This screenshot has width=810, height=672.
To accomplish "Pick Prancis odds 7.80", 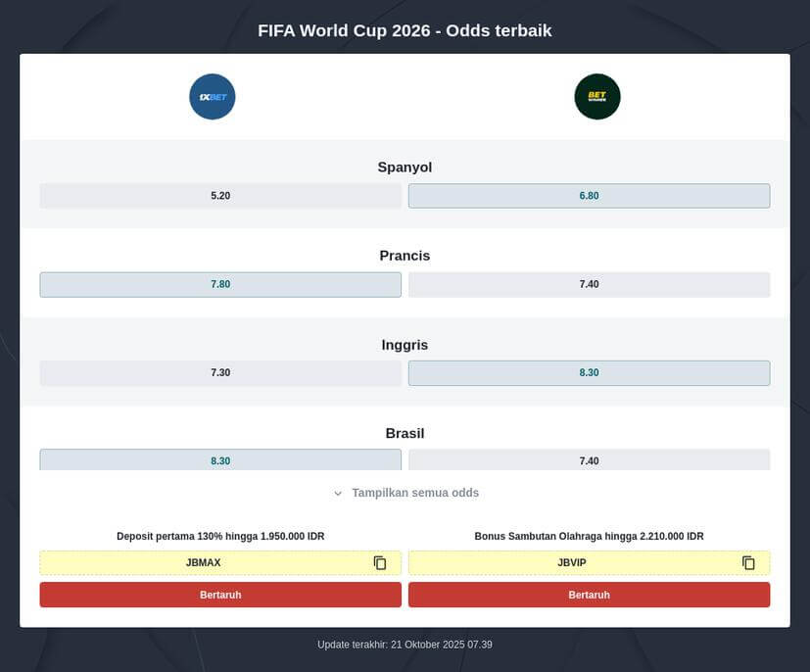I will tap(220, 284).
